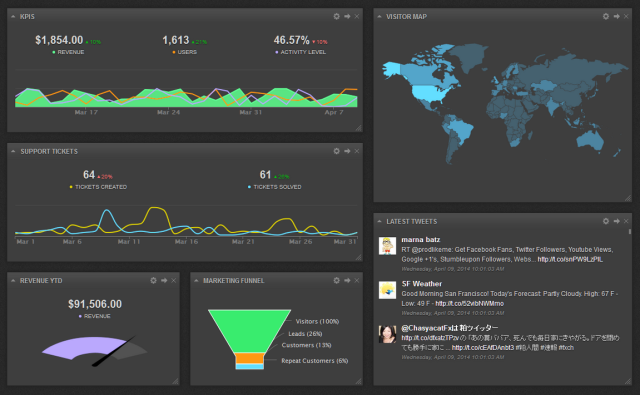Open Visitor Map settings gear
640x395 pixels.
point(606,16)
